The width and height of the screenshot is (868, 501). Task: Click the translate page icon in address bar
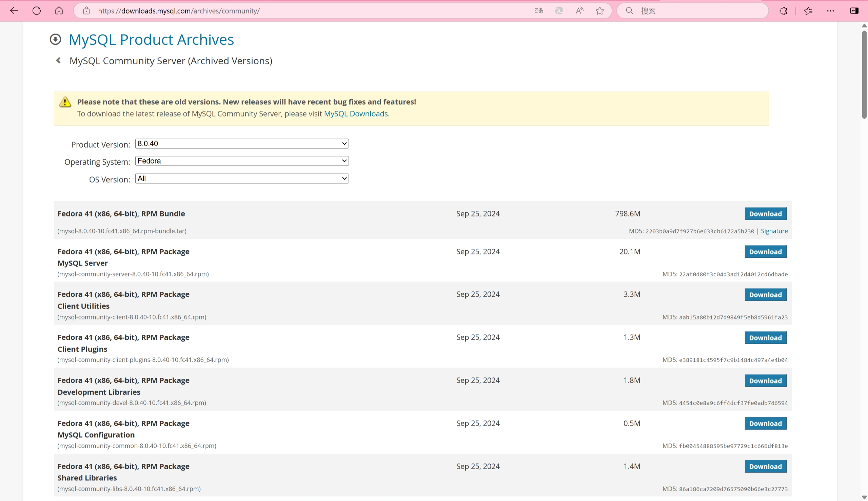click(538, 11)
